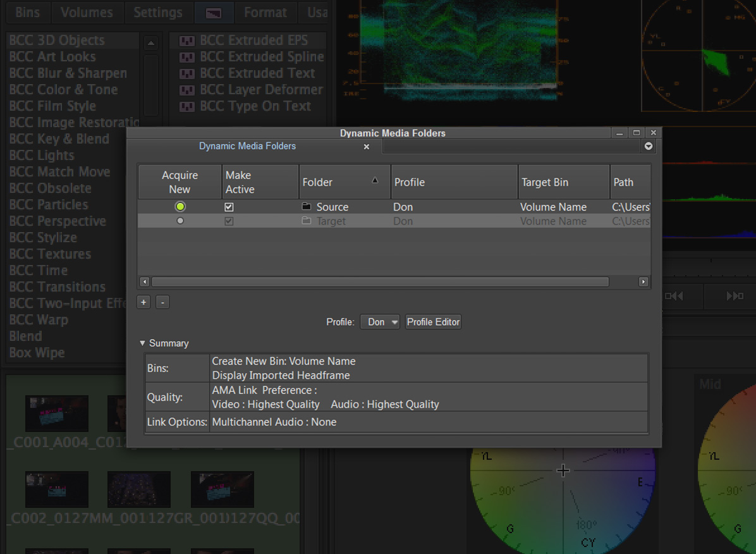756x554 pixels.
Task: Click the BCC Layer Deformer effect icon
Action: coord(186,90)
